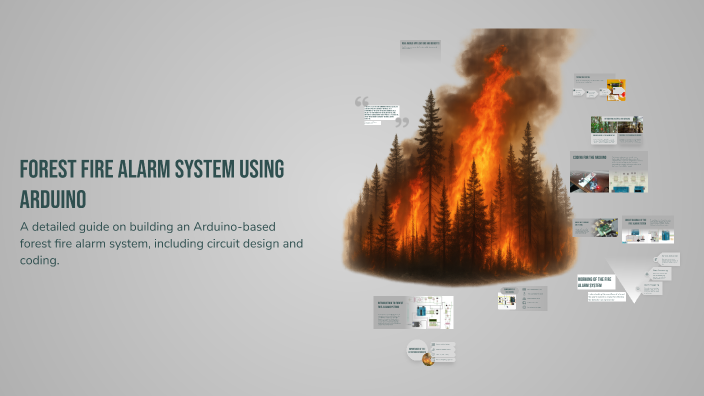
Task: Open the quotation slide with large quote marks
Action: point(382,112)
